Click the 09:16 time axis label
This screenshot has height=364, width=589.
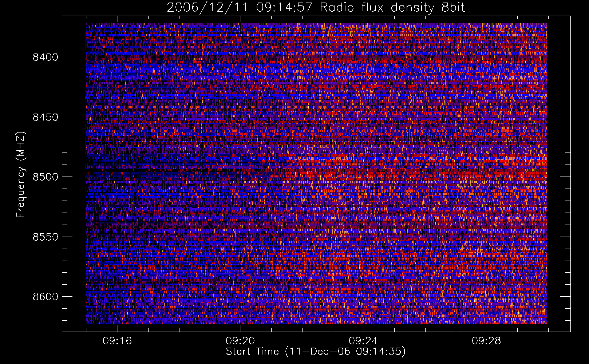click(x=117, y=341)
